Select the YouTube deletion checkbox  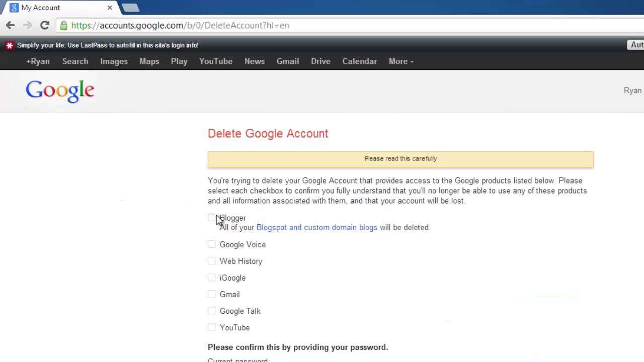[211, 327]
